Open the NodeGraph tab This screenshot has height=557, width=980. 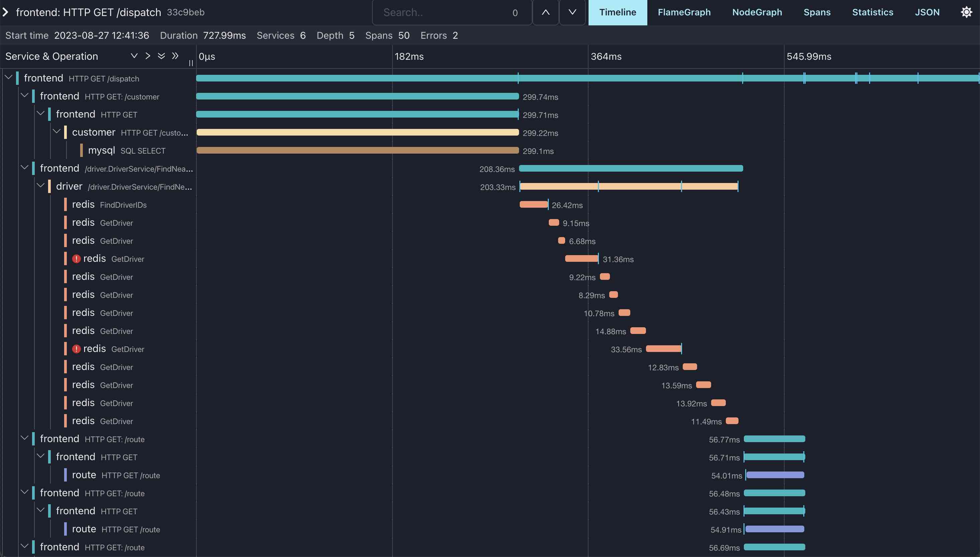tap(757, 12)
